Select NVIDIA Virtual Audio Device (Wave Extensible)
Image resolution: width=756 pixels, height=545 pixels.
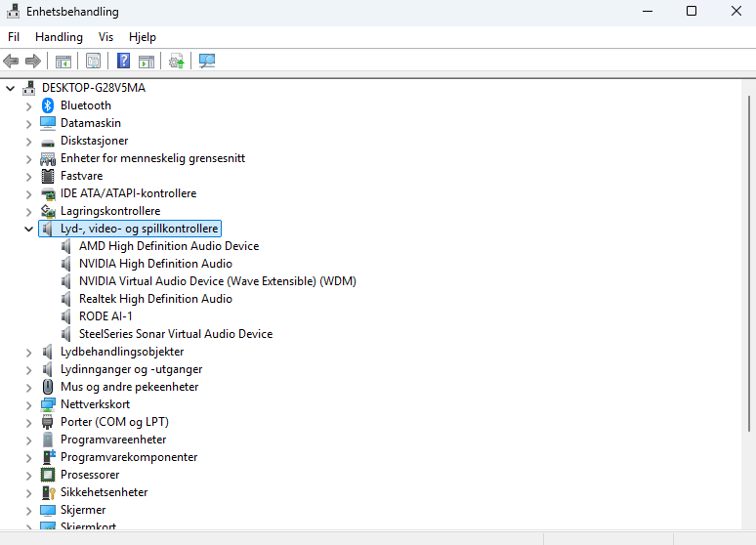[x=218, y=281]
